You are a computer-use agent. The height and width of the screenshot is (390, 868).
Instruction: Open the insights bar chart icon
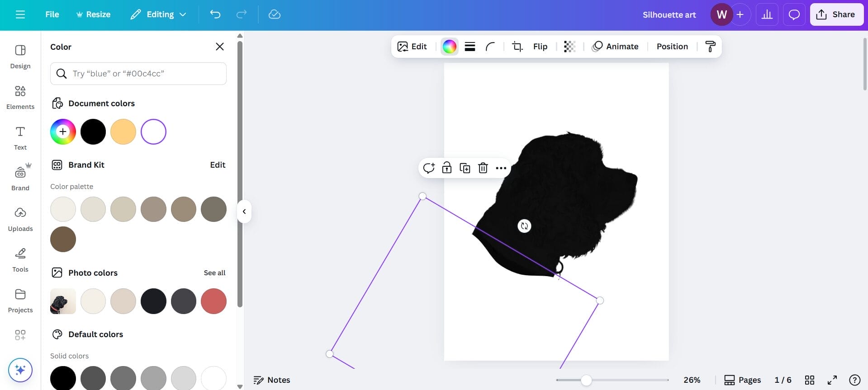767,14
